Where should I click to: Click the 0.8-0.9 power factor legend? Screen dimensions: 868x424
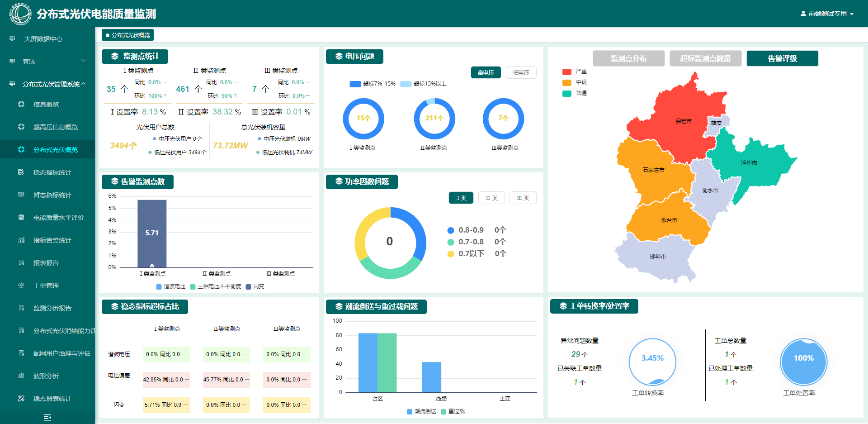(x=466, y=230)
